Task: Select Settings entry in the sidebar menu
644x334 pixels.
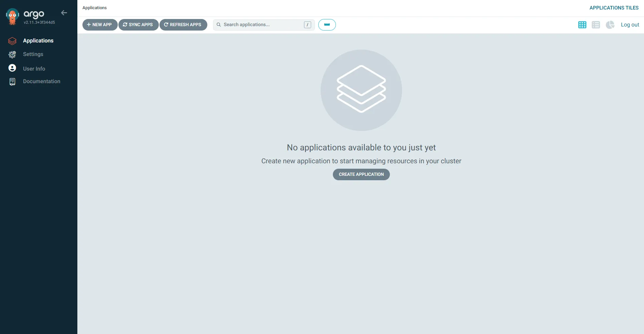Action: [33, 54]
